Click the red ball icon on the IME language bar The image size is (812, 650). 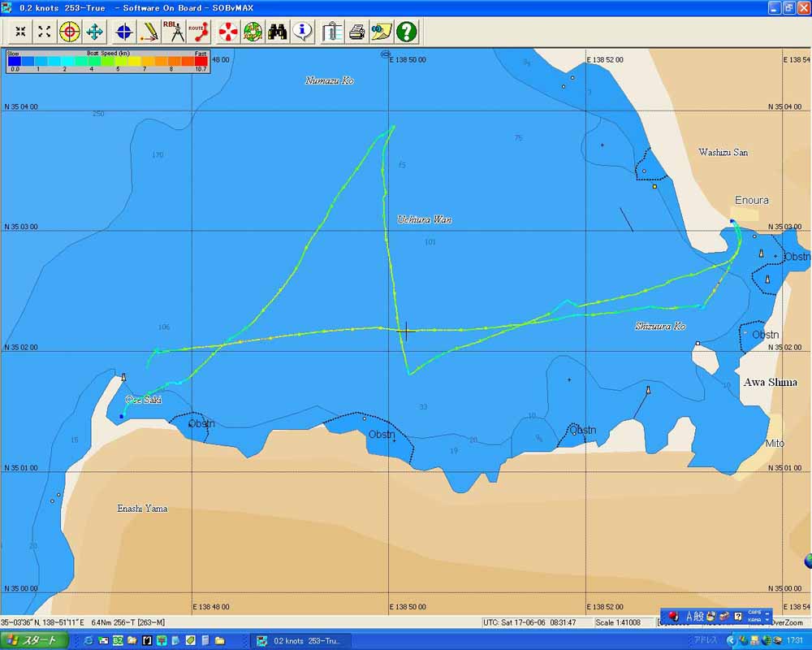[673, 617]
